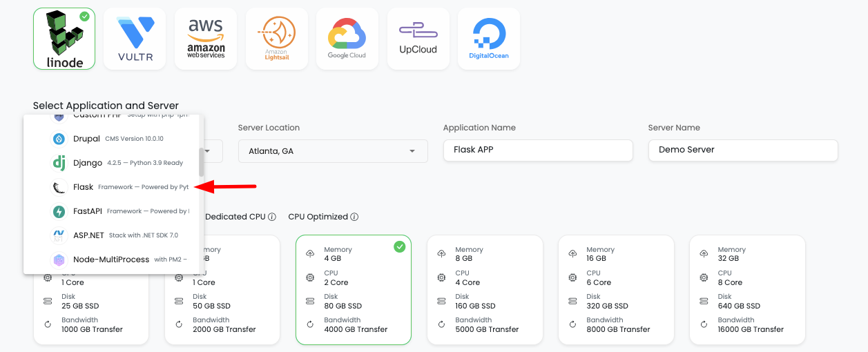Select the 32 GB memory plan
Image resolution: width=868 pixels, height=352 pixels.
pyautogui.click(x=747, y=290)
